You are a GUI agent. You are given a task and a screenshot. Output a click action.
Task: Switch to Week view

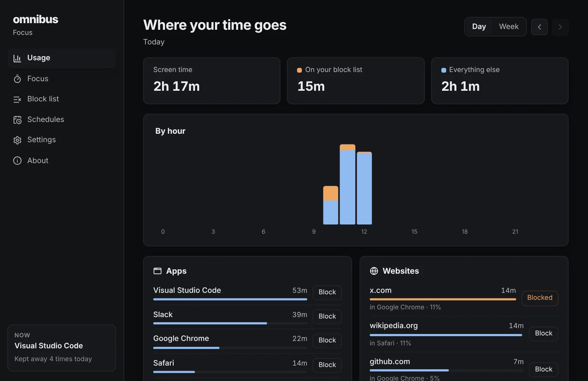509,26
